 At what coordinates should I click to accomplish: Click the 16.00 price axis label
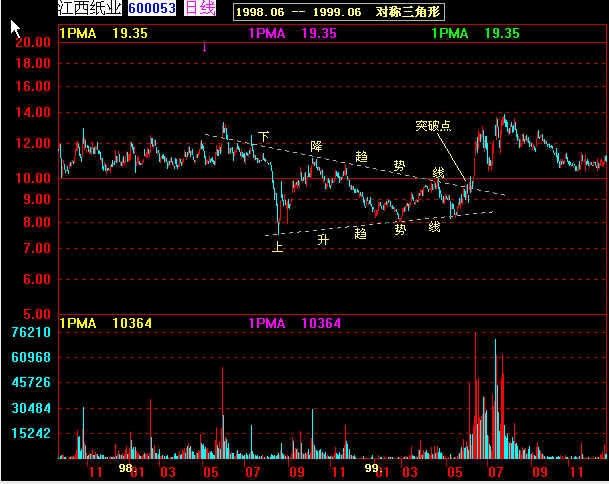[x=33, y=86]
